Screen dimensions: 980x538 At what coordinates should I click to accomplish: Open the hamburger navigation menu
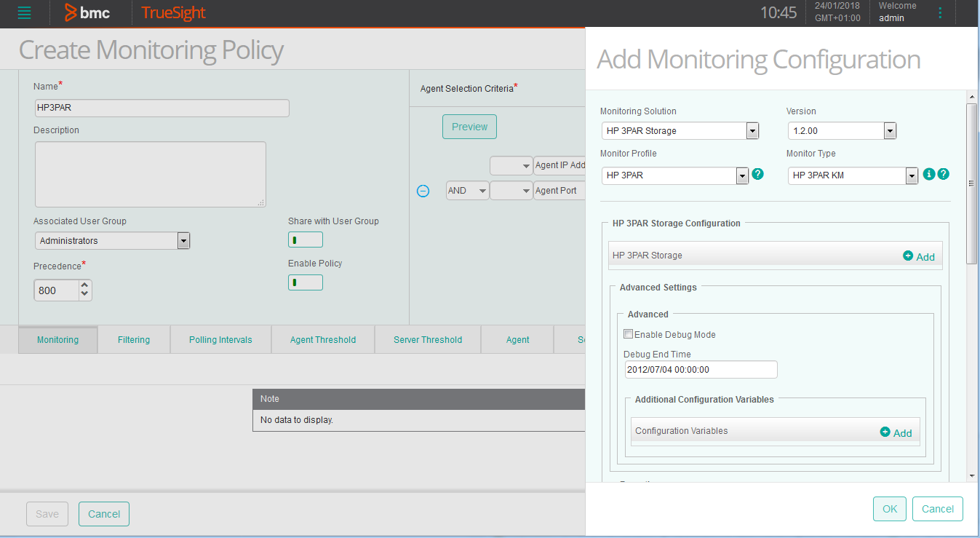coord(25,12)
